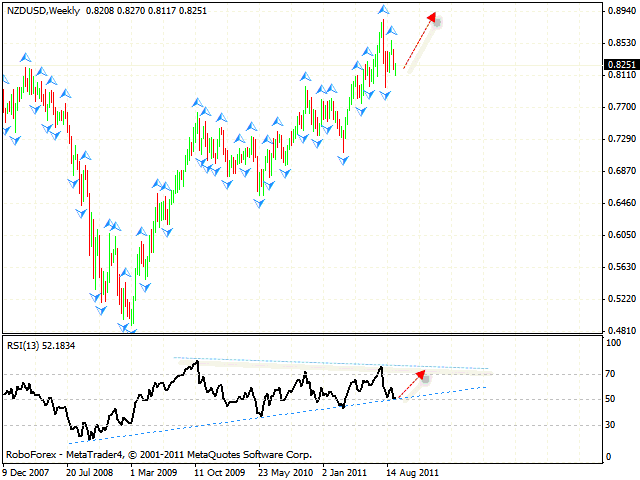The image size is (640, 480).
Task: Select the 9 Dec 2007 date label
Action: [28, 470]
